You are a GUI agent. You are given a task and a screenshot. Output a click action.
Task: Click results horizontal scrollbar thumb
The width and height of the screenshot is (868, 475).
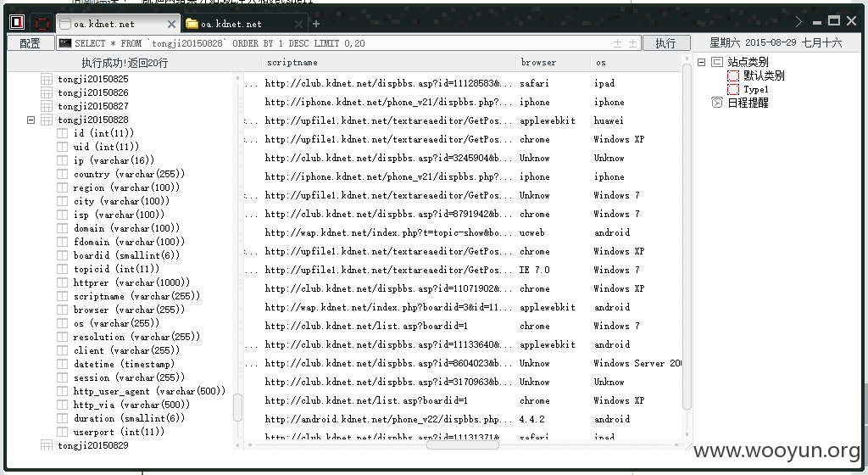coord(462,444)
